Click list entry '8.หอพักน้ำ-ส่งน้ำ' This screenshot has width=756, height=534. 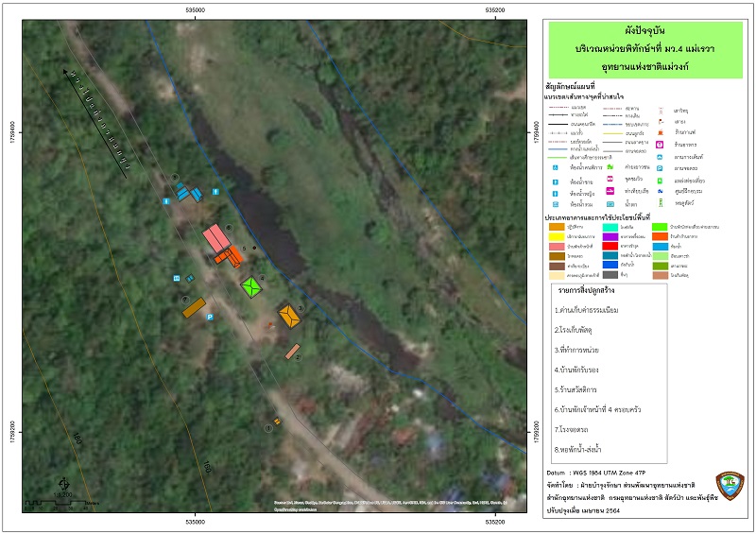pyautogui.click(x=578, y=449)
